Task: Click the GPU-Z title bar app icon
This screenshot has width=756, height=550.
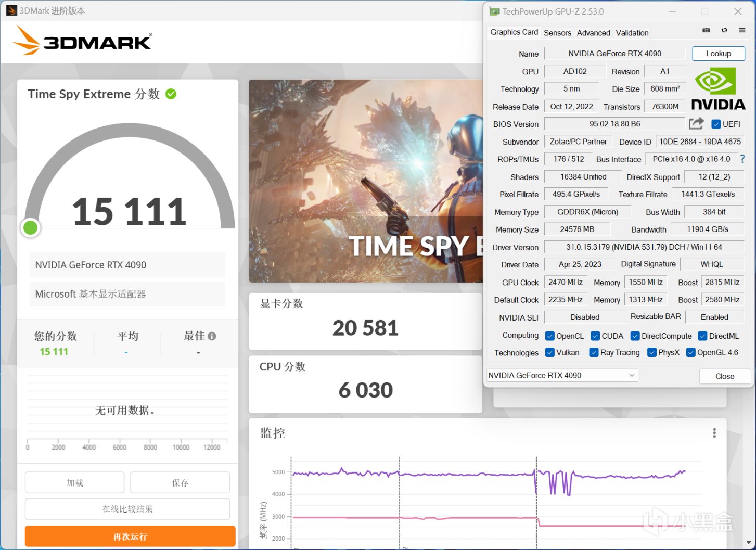Action: [x=494, y=11]
